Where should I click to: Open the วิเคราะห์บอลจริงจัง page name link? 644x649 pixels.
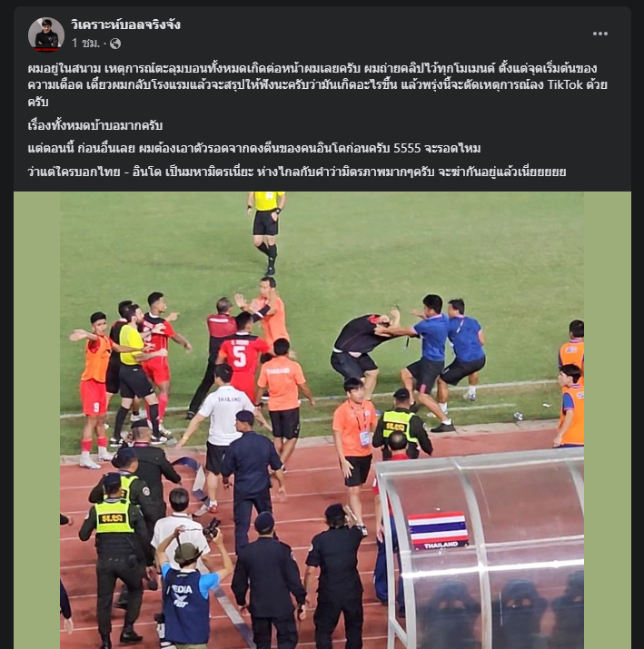(125, 25)
